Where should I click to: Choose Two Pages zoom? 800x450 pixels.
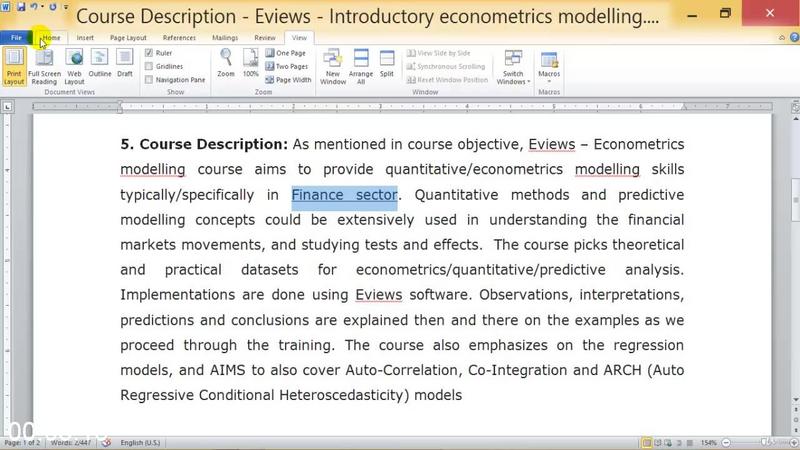287,66
